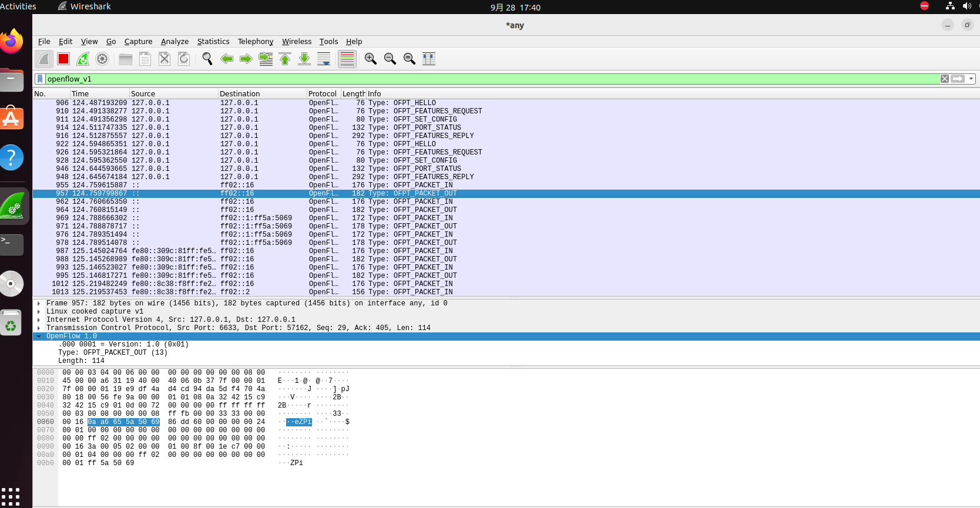
Task: Stop the running capture with the red square
Action: coord(63,59)
